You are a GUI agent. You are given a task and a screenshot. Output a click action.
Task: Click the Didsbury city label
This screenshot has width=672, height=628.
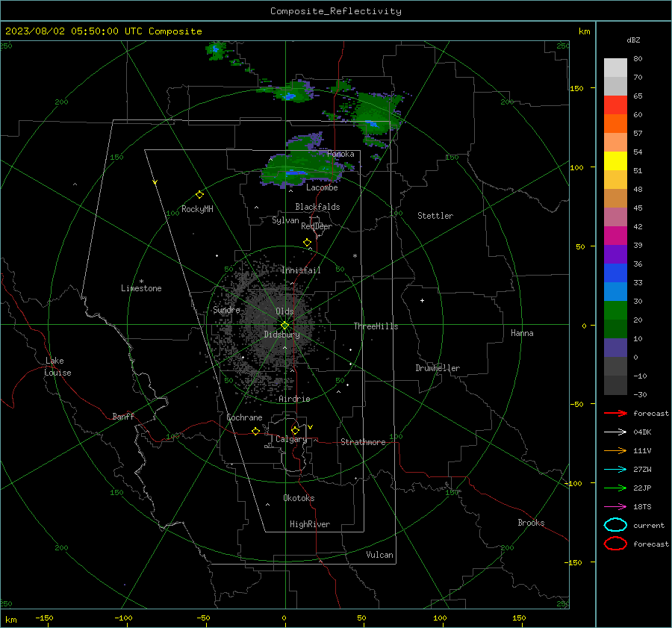[281, 335]
